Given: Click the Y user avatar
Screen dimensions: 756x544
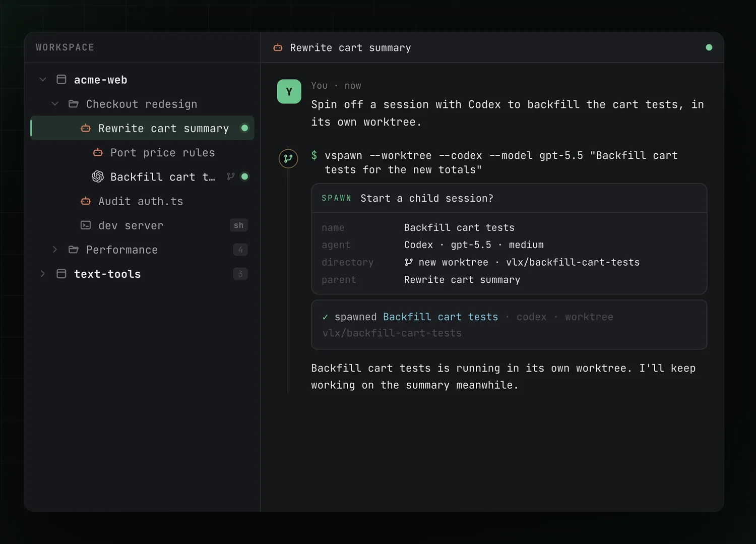Looking at the screenshot, I should click(289, 92).
